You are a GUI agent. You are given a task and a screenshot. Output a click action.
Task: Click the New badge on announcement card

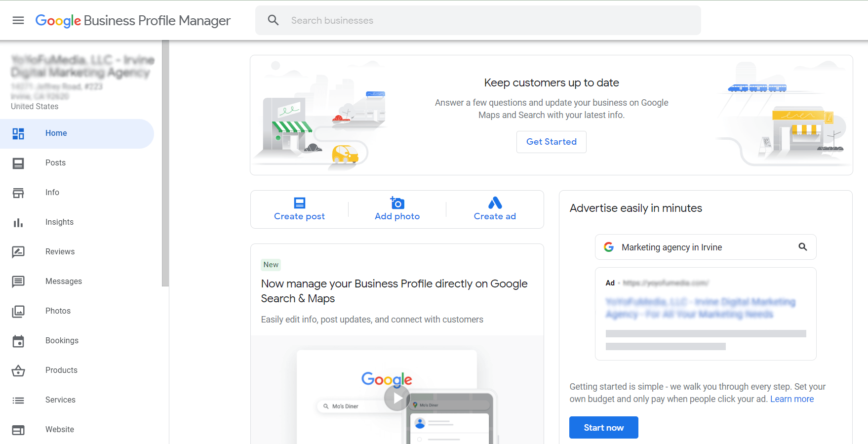click(271, 265)
